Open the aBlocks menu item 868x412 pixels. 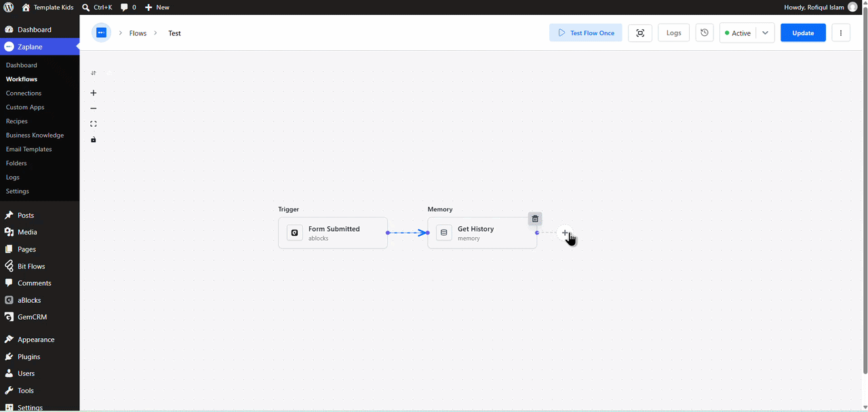pyautogui.click(x=39, y=300)
